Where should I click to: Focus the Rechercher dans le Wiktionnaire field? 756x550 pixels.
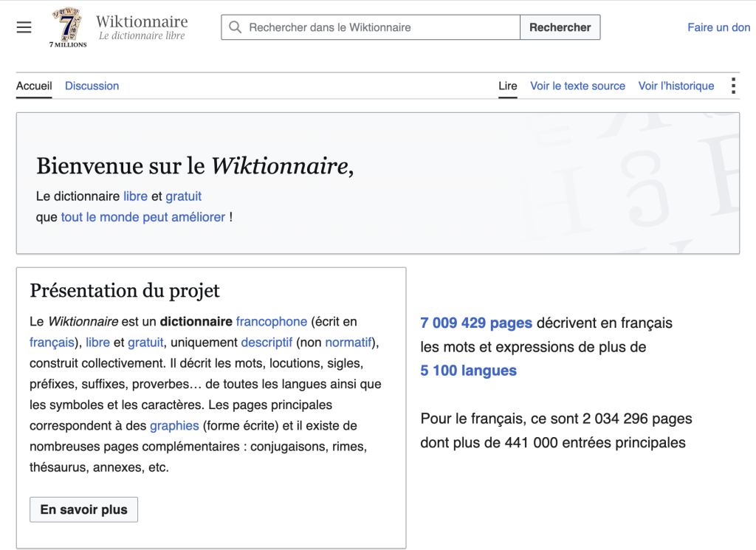371,27
